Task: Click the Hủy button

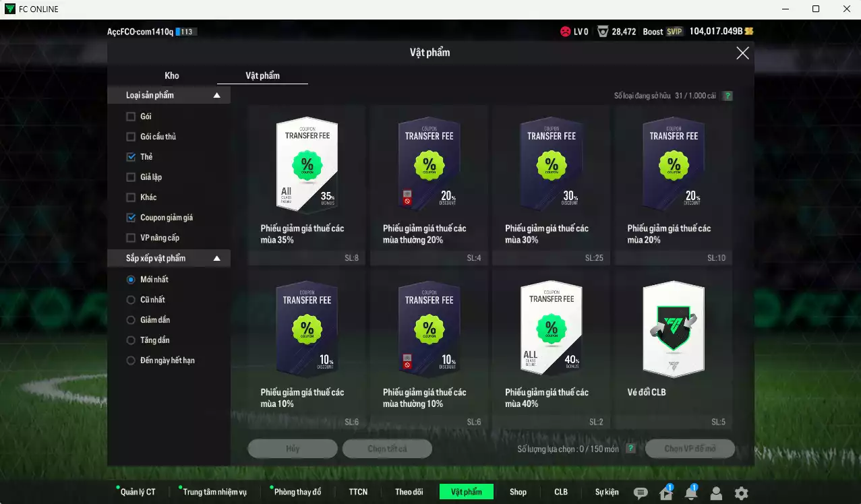Action: 293,449
